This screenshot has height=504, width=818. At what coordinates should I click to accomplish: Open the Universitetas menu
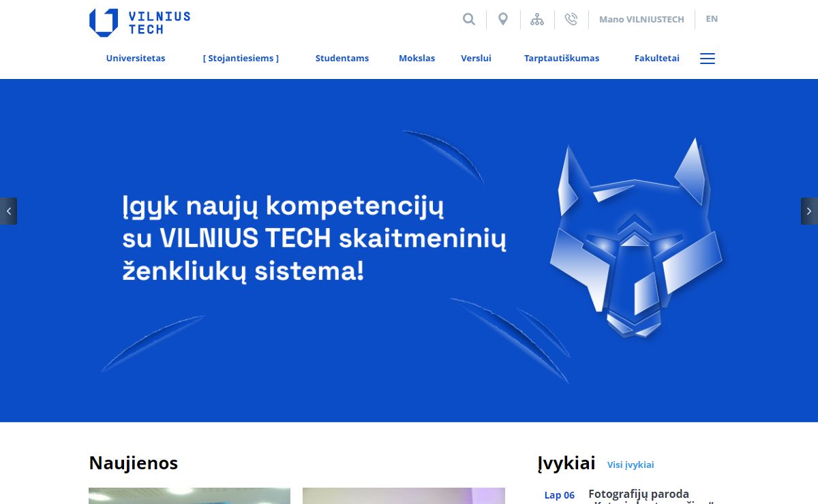coord(136,59)
